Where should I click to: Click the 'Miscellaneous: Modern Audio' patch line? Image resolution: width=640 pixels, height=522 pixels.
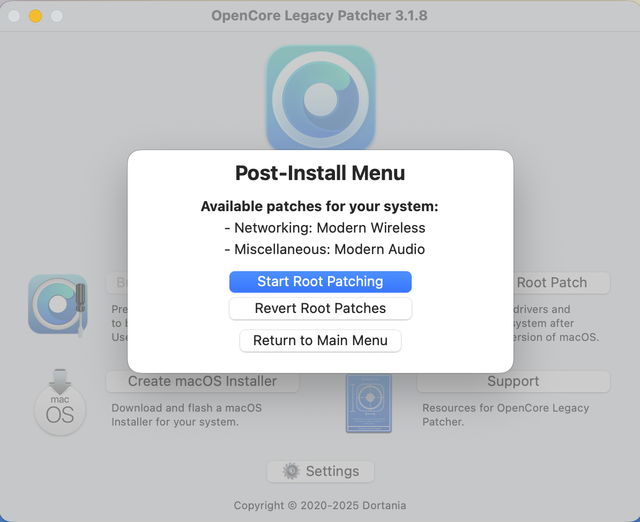[325, 249]
